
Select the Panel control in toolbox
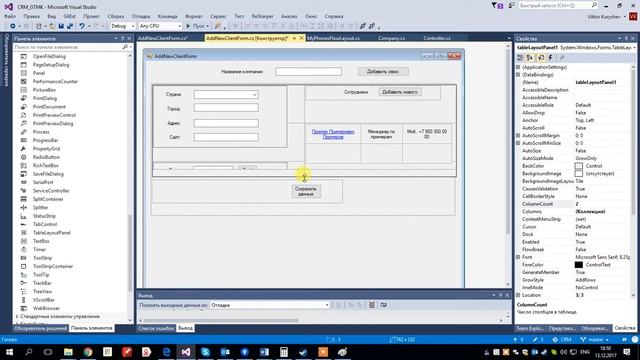pyautogui.click(x=39, y=73)
